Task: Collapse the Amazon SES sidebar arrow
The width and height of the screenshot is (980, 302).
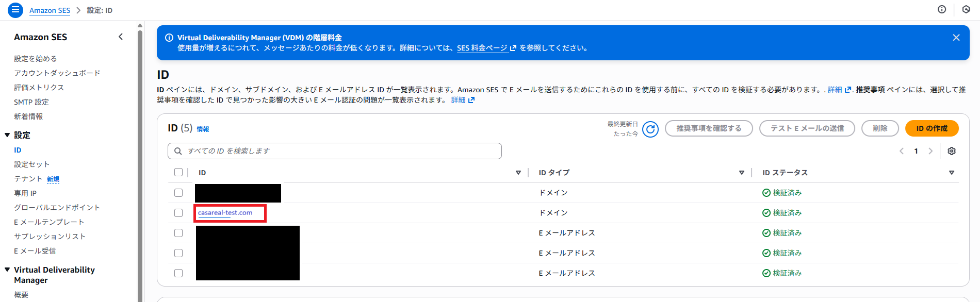Action: point(121,37)
